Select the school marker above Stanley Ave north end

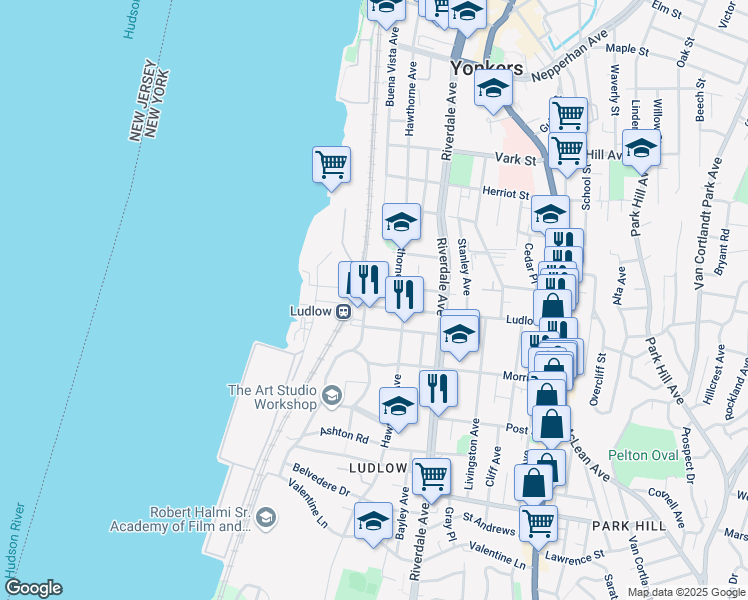401,222
